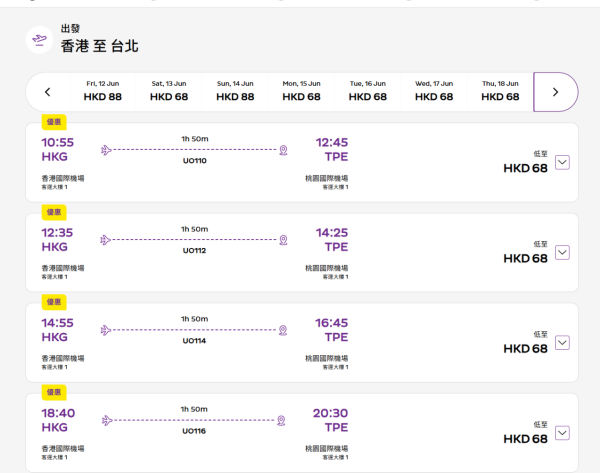This screenshot has width=600, height=473.
Task: Click arrival time 12:45
Action: click(x=332, y=142)
